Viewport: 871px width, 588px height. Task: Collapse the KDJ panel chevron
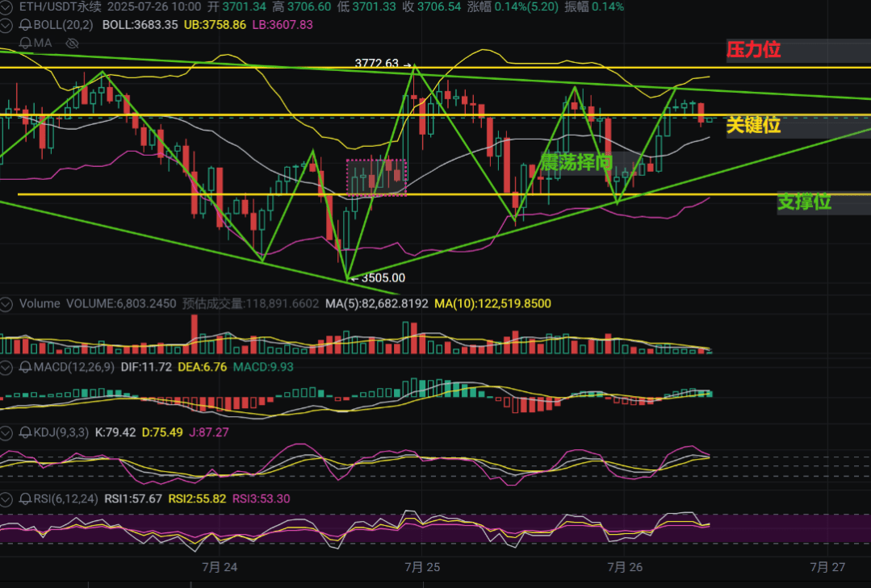pos(6,432)
